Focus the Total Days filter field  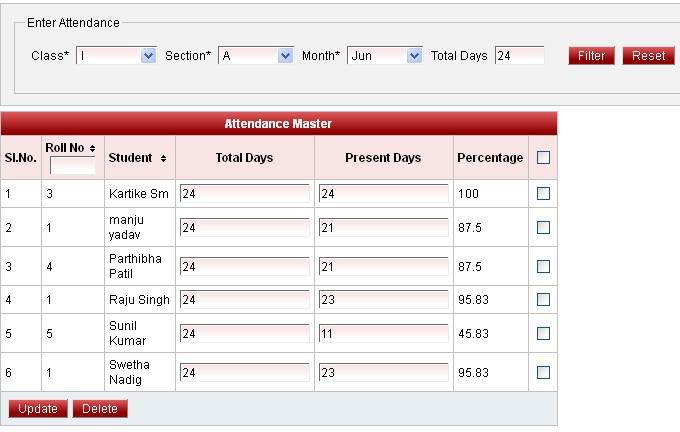coord(519,56)
